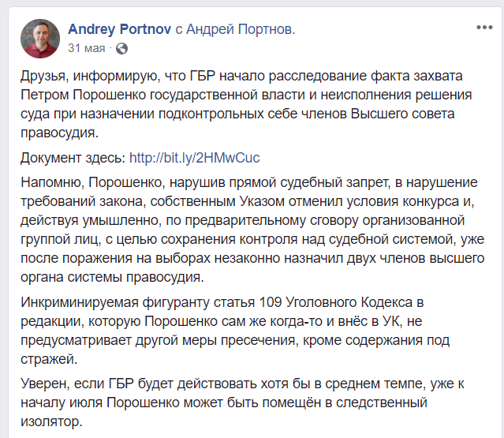Click the public privacy globe icon

pyautogui.click(x=121, y=49)
